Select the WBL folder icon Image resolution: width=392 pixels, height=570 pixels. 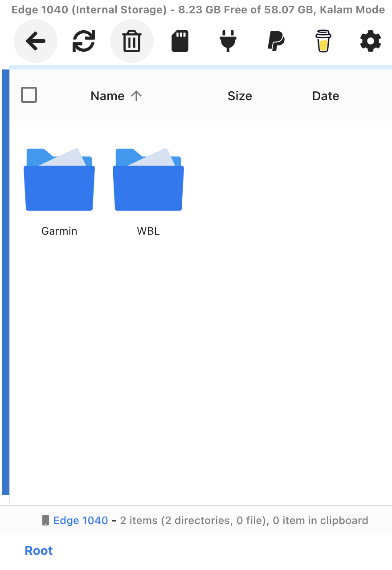pos(148,180)
